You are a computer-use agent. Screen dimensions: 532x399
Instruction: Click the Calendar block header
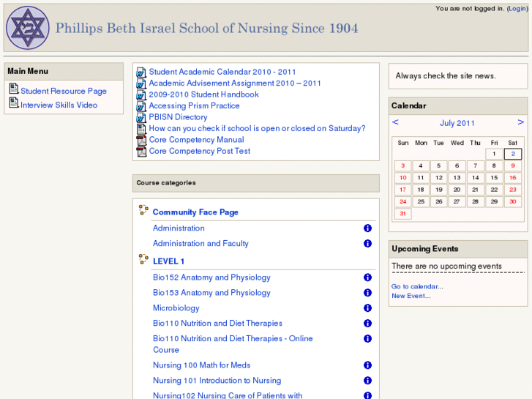[458, 106]
